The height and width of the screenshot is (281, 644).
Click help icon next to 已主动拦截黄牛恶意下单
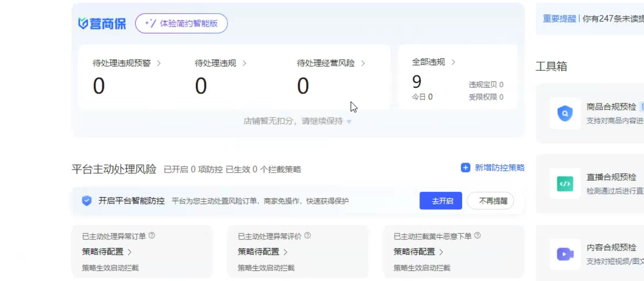coord(478,235)
